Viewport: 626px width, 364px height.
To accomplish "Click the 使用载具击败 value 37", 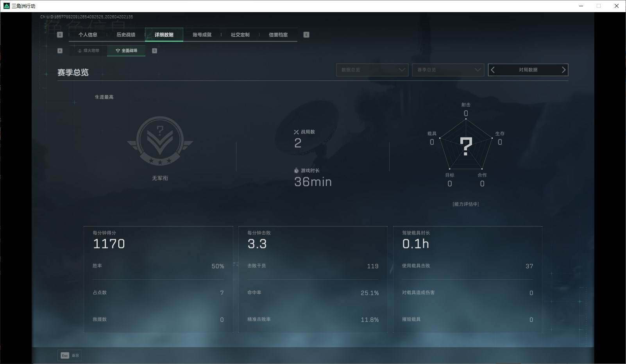I will [x=529, y=266].
